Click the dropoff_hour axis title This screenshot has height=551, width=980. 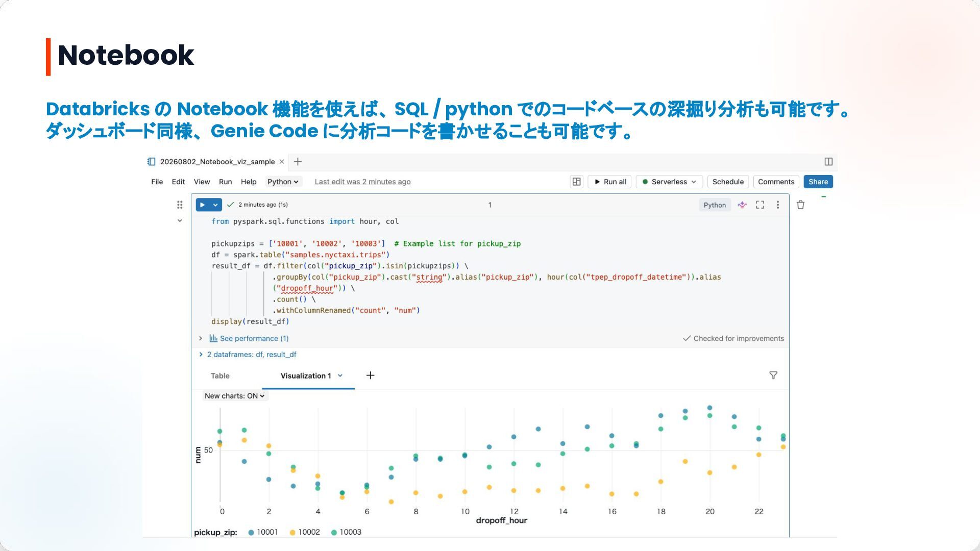[501, 520]
